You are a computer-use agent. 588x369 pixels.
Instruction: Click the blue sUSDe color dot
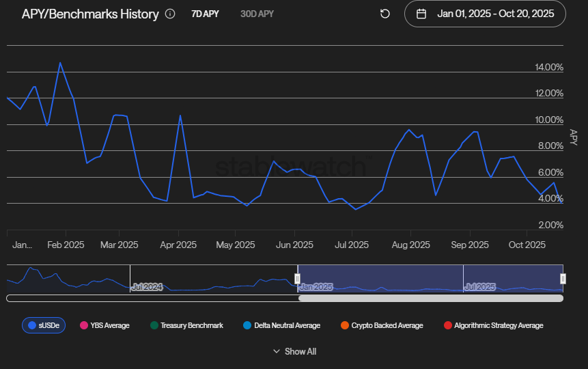(32, 325)
